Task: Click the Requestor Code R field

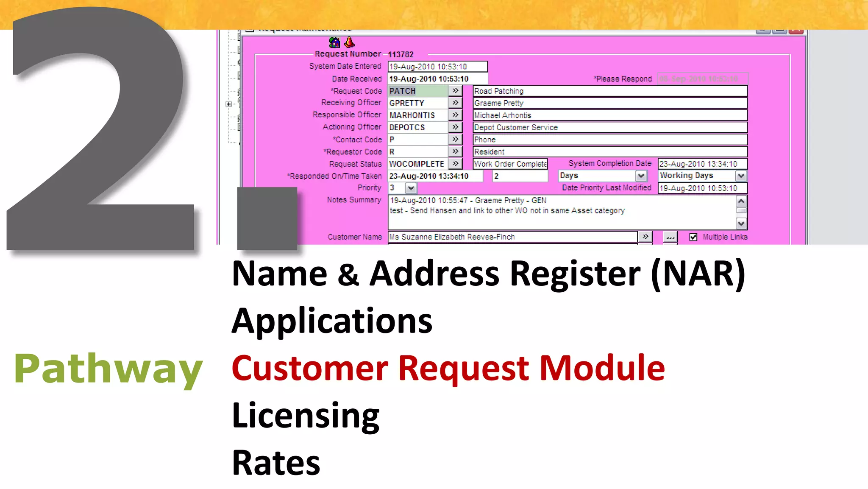Action: pos(418,151)
